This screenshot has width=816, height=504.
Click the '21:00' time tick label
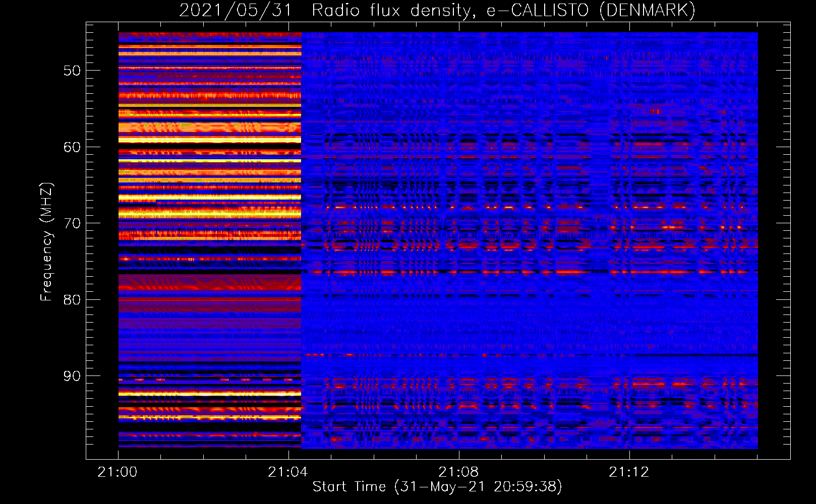click(118, 472)
